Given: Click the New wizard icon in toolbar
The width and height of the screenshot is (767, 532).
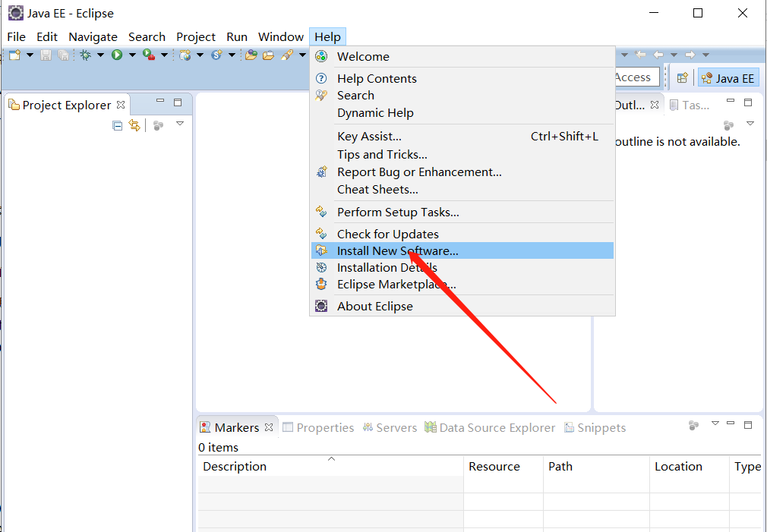Looking at the screenshot, I should pos(14,55).
